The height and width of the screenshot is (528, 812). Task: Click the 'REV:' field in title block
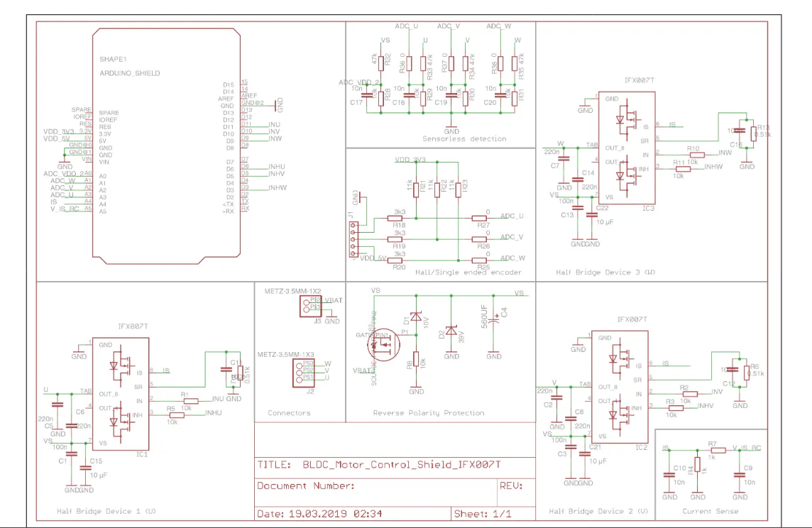click(510, 486)
